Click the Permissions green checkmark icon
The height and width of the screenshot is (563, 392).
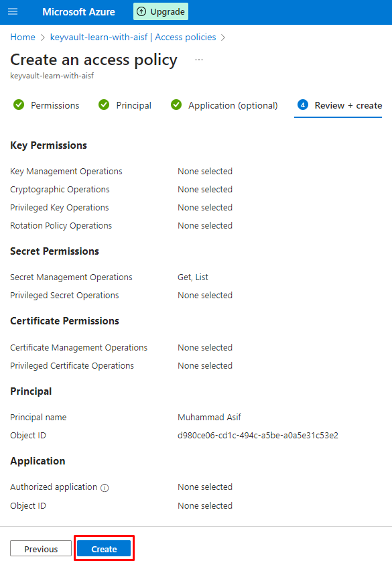tap(19, 105)
